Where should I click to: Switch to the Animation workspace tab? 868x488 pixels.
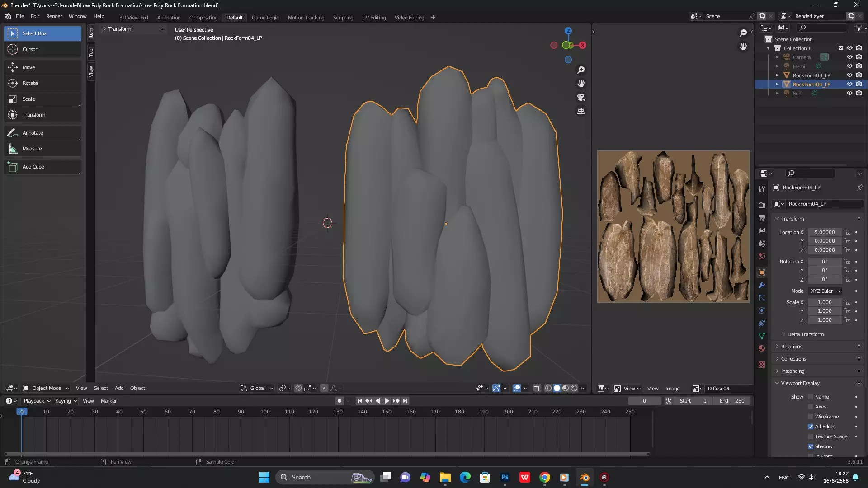pyautogui.click(x=169, y=17)
